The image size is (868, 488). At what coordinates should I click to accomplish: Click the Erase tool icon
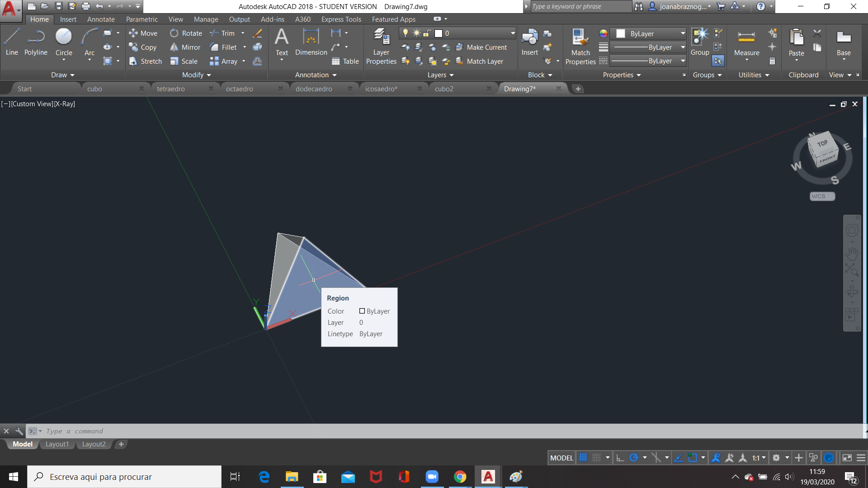[x=257, y=33]
